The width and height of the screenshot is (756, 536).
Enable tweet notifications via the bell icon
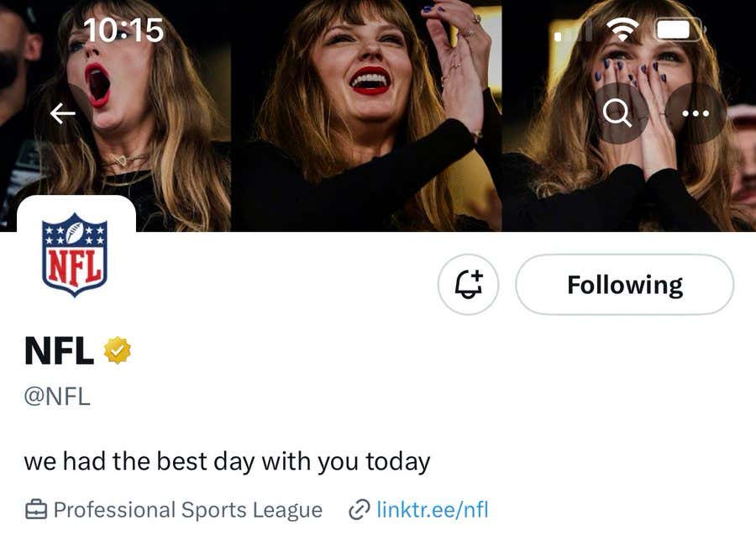[x=468, y=285]
